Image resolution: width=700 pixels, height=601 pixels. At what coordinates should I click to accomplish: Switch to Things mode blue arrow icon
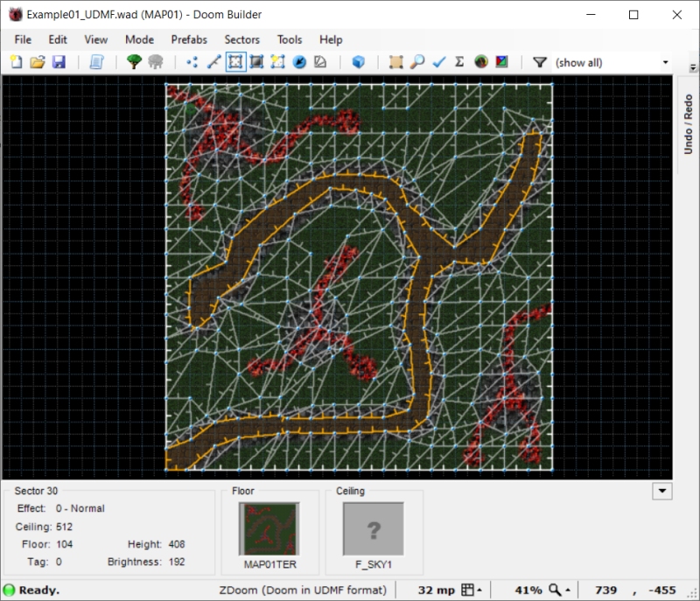(299, 61)
